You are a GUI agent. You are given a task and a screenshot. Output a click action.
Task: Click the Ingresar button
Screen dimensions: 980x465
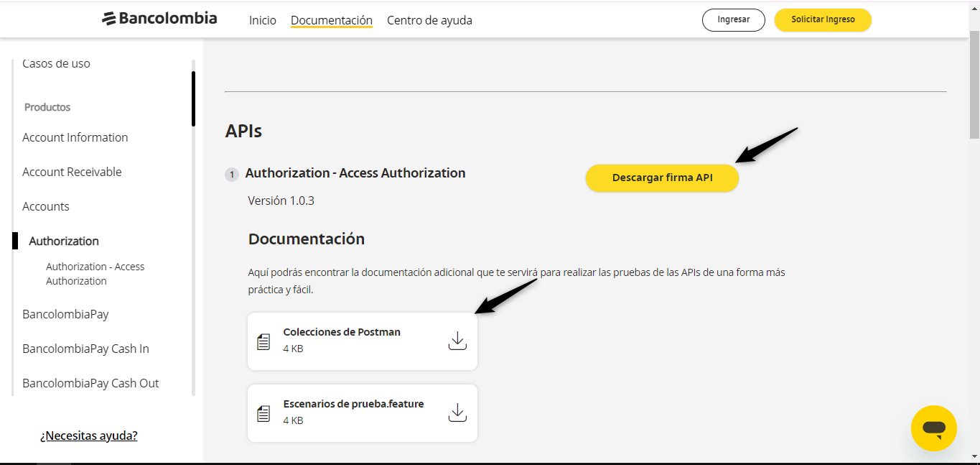point(733,20)
